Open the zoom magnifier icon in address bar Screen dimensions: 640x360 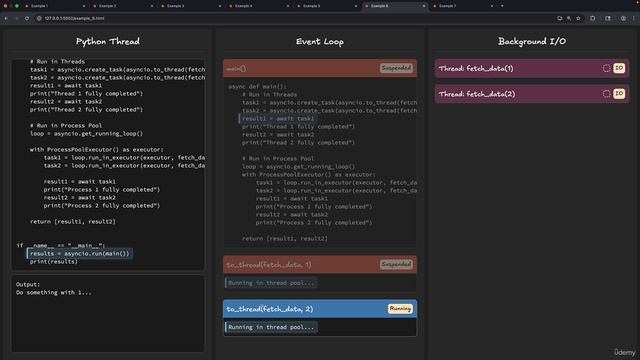[x=569, y=18]
